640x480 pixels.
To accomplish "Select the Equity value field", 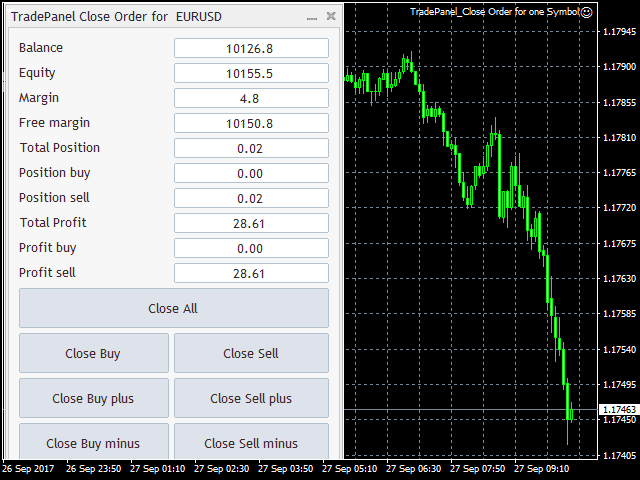I will point(251,73).
